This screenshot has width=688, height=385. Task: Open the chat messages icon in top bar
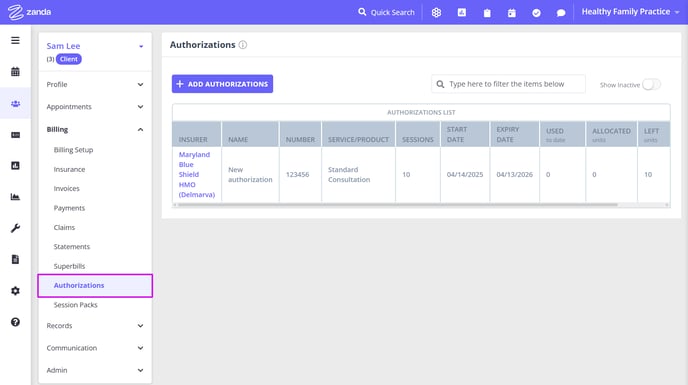pyautogui.click(x=561, y=13)
